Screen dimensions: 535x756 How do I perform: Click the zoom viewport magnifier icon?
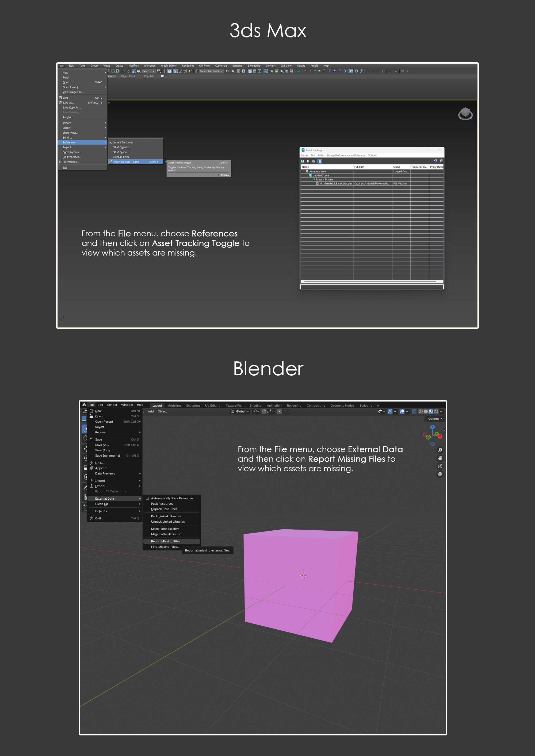pyautogui.click(x=440, y=450)
